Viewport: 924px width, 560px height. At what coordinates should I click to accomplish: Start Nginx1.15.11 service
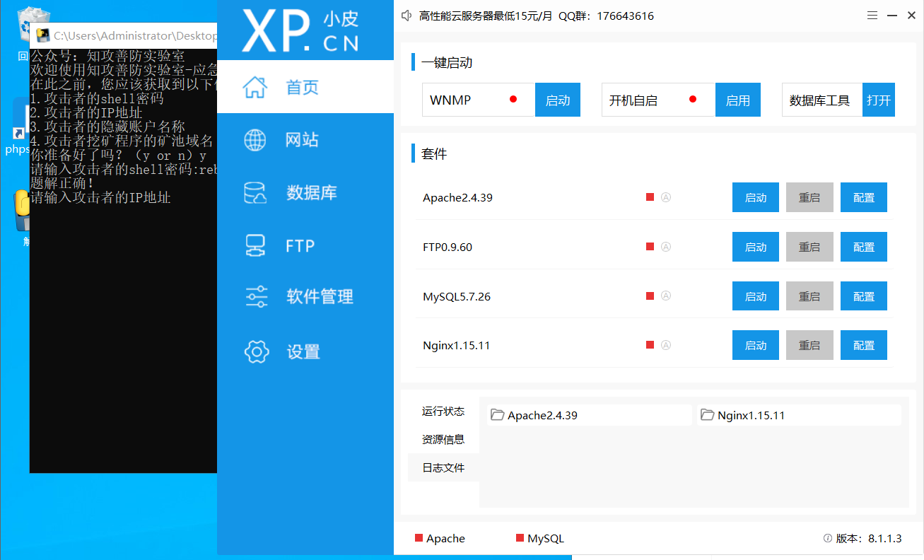click(756, 345)
